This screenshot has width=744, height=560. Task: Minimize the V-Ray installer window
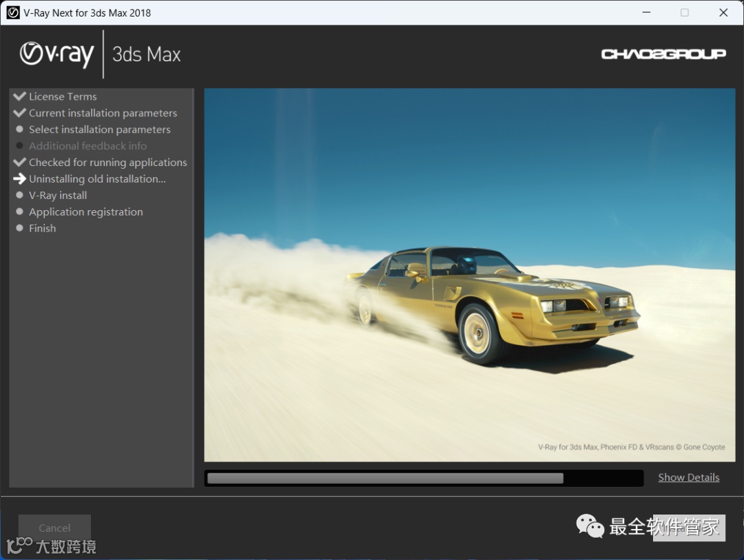[646, 12]
